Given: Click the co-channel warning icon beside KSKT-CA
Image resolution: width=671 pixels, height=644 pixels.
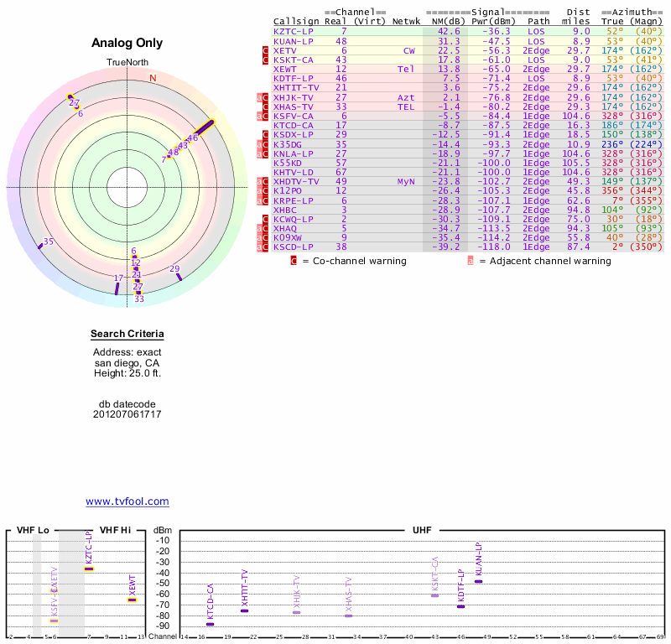Looking at the screenshot, I should 266,60.
